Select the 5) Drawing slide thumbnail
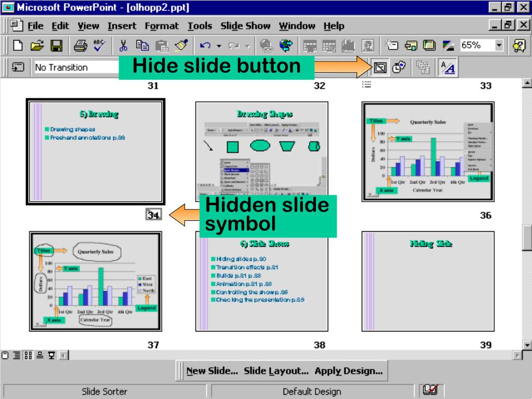 (96, 152)
